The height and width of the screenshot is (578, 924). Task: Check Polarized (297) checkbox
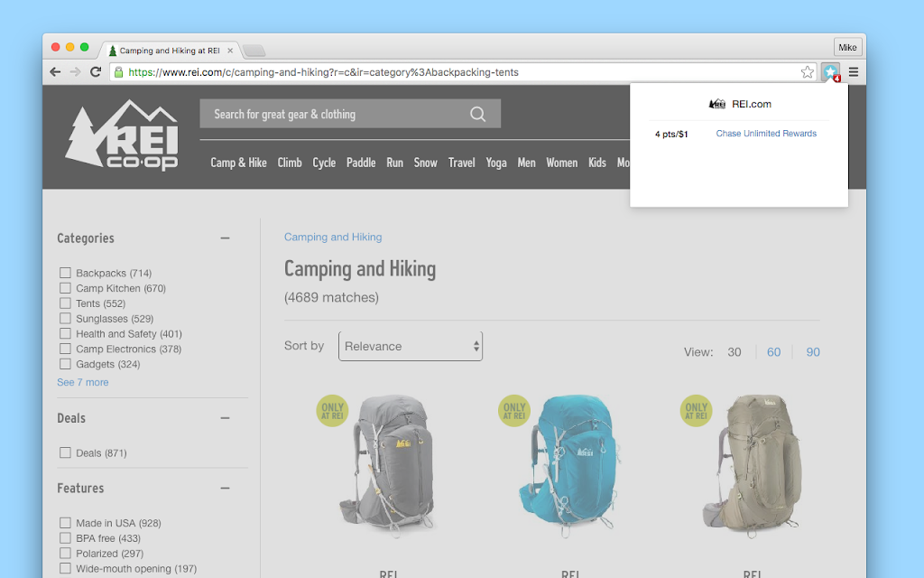pyautogui.click(x=65, y=554)
